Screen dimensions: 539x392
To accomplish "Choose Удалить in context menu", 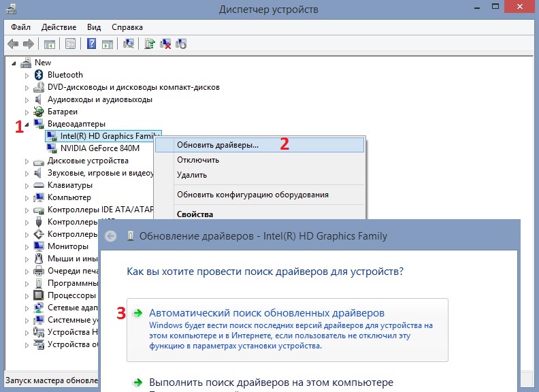I will point(259,175).
